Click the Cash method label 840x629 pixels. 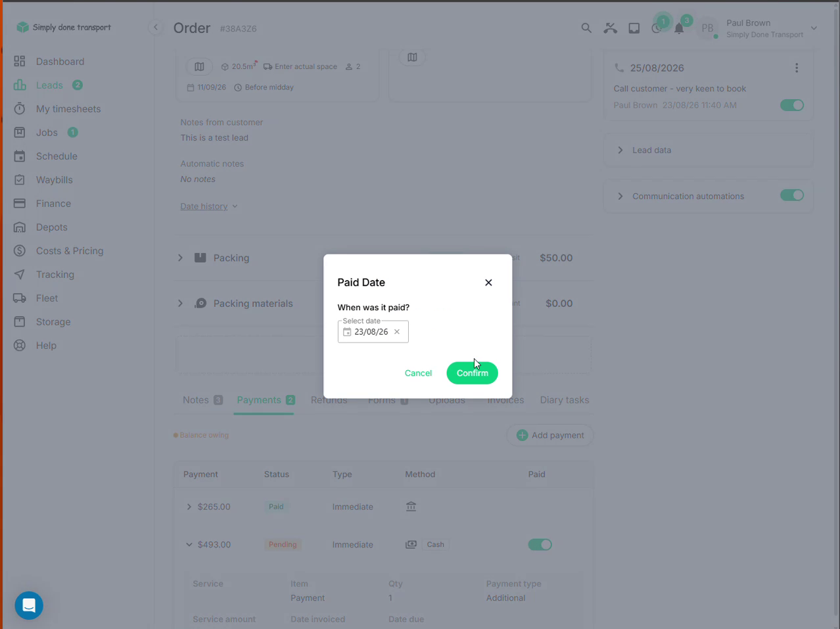point(435,544)
